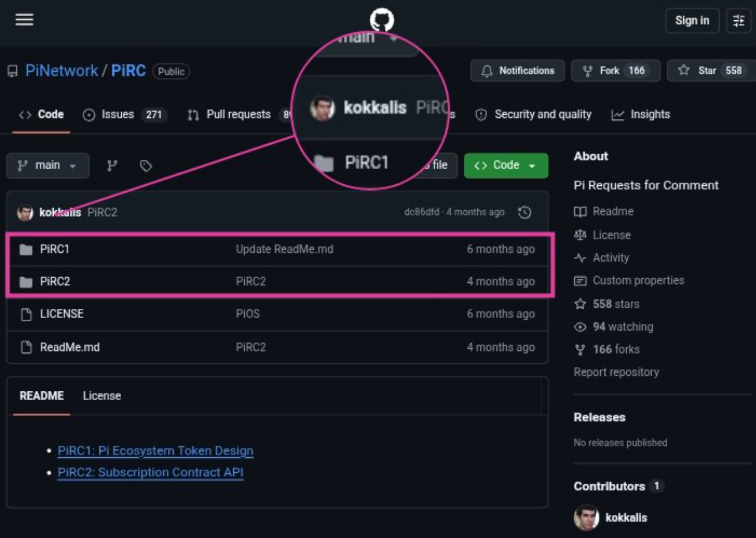Open kokkalis contributor avatar in sidebar
This screenshot has width=756, height=538.
click(586, 518)
